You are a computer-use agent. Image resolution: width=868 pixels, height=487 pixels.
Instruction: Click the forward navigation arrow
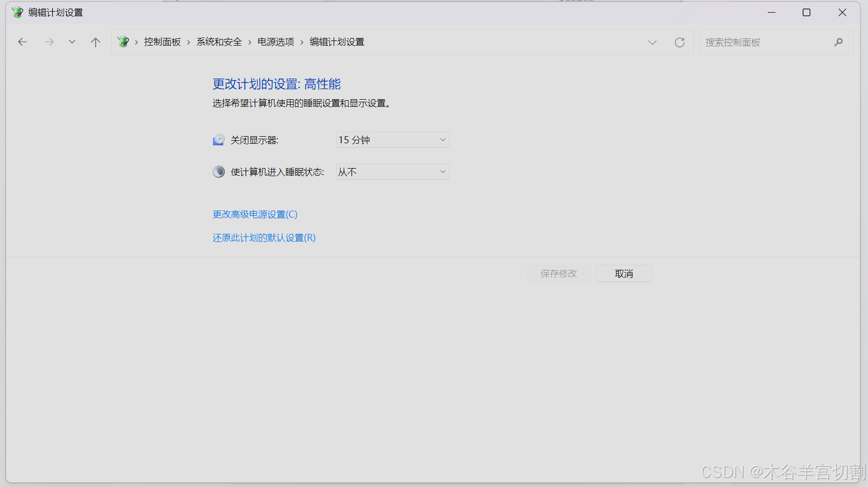point(49,42)
